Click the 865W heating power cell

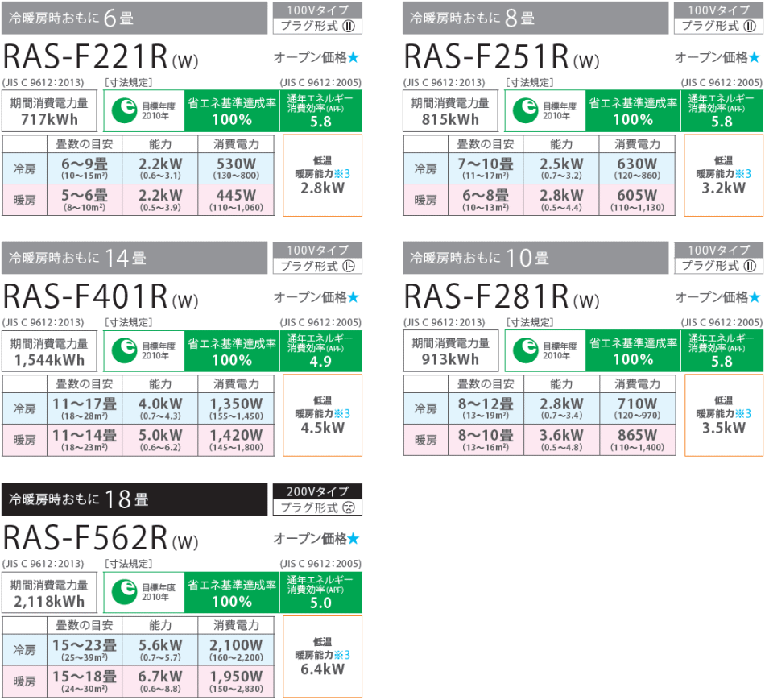637,440
